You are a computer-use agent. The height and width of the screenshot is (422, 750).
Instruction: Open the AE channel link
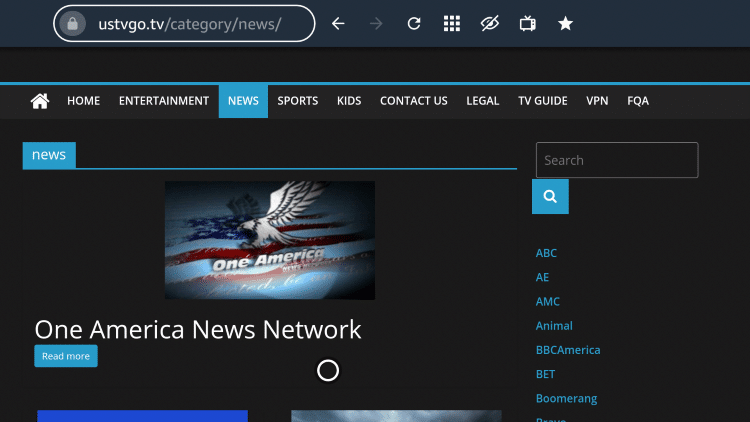(542, 278)
